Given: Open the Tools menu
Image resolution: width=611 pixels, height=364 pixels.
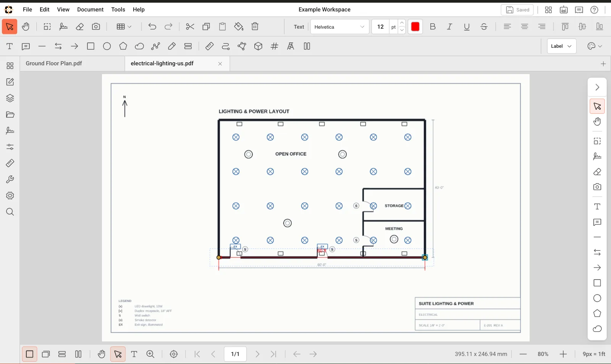Looking at the screenshot, I should 118,10.
